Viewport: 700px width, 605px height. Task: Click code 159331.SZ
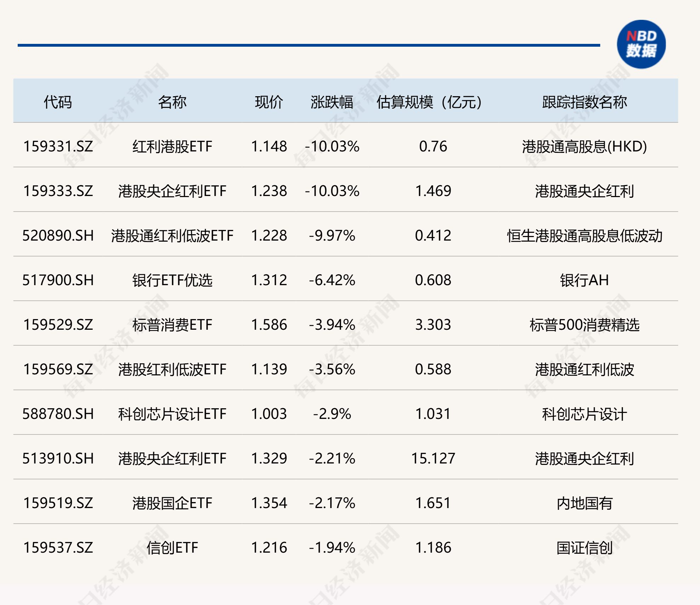pyautogui.click(x=58, y=146)
